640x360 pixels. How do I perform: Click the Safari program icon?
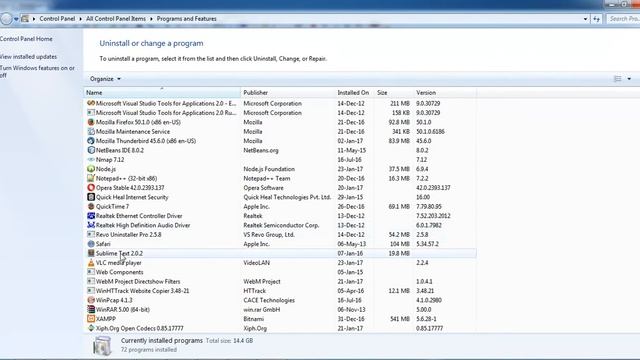coord(91,244)
